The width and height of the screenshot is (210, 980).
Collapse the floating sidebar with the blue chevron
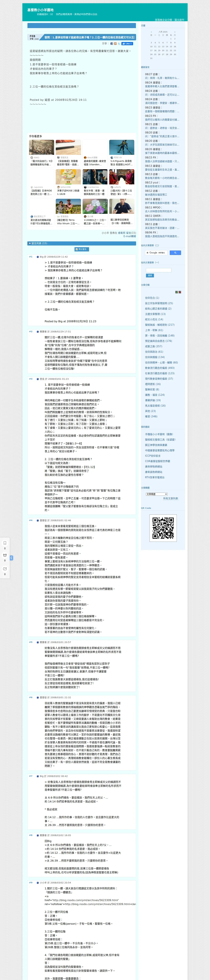click(x=11, y=558)
